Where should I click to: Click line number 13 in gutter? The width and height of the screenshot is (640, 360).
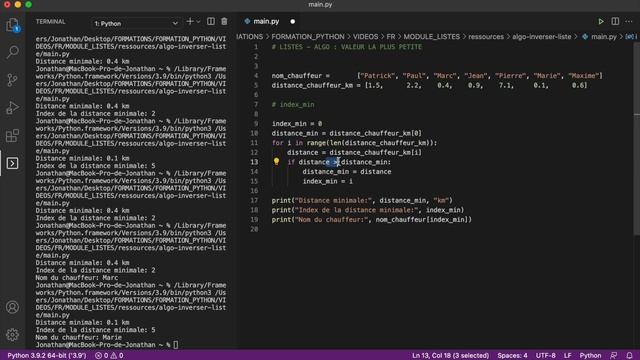click(x=254, y=162)
